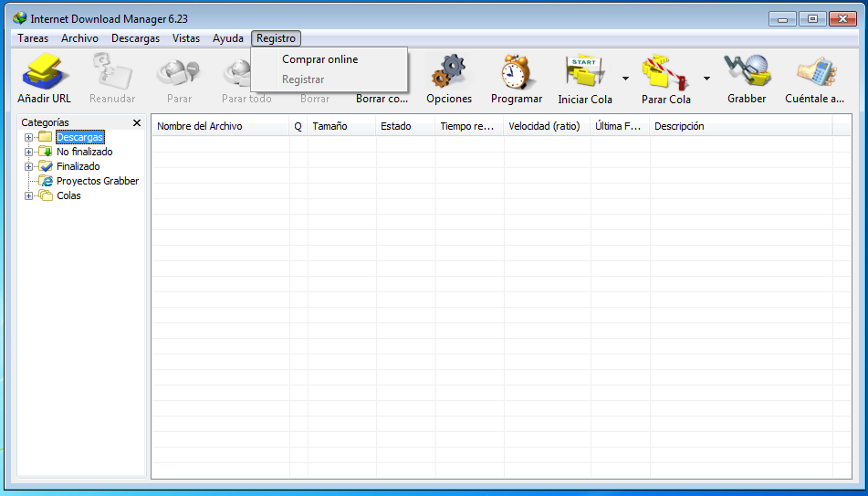The height and width of the screenshot is (496, 868).
Task: Open Programar alarm clock icon
Action: point(516,71)
